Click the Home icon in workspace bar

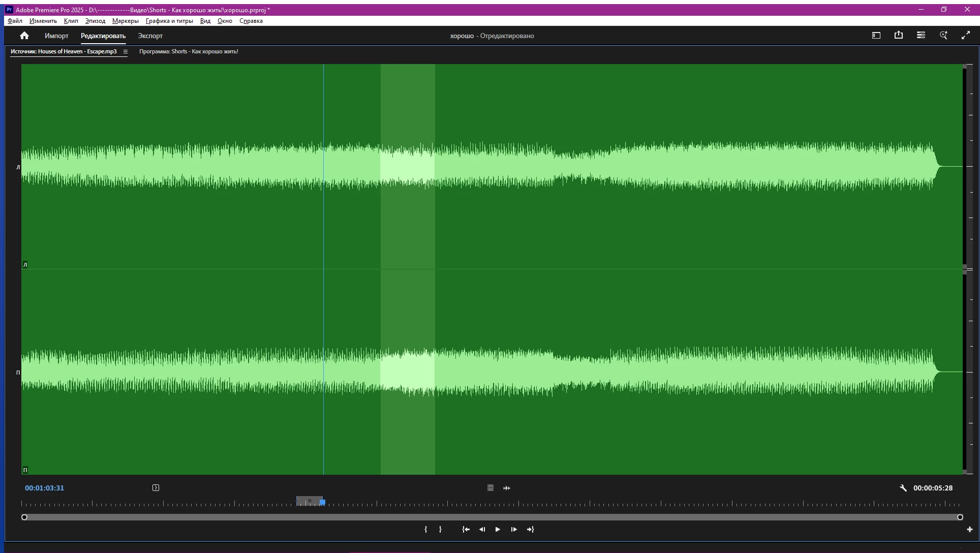pyautogui.click(x=24, y=36)
